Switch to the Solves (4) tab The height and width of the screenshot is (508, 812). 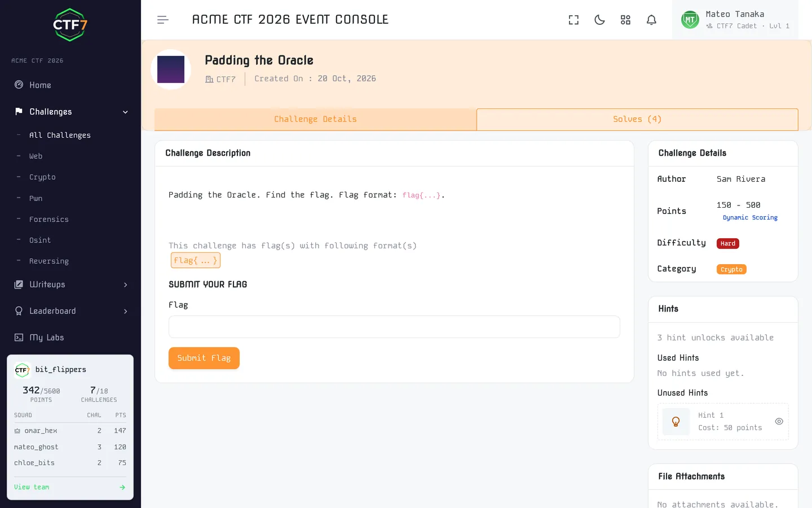click(637, 120)
